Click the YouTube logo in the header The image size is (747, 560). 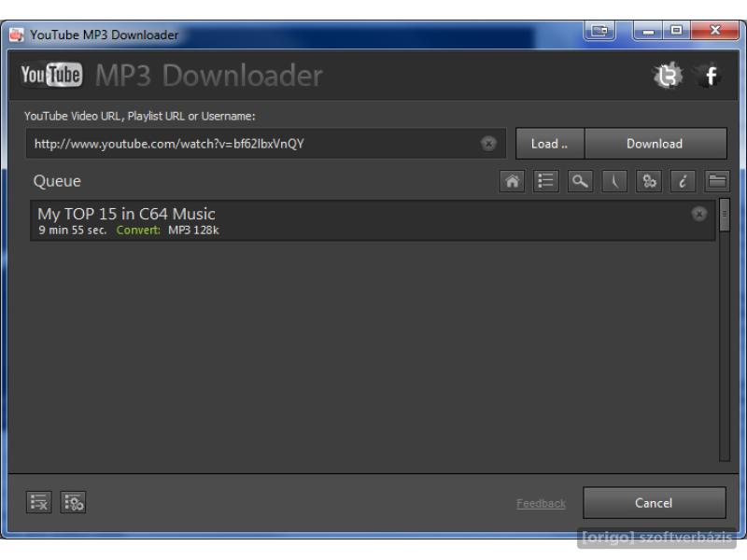point(51,75)
